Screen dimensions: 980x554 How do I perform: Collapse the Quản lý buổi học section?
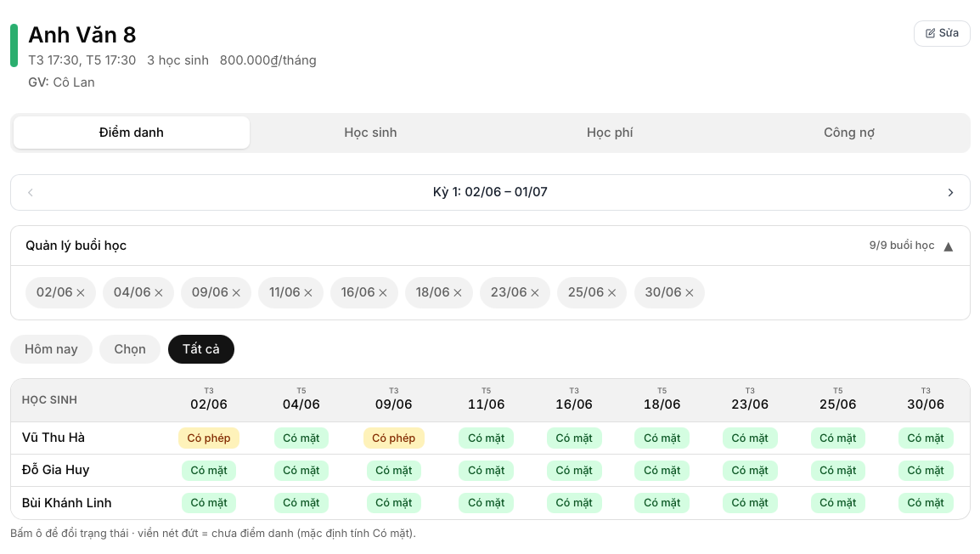(948, 246)
